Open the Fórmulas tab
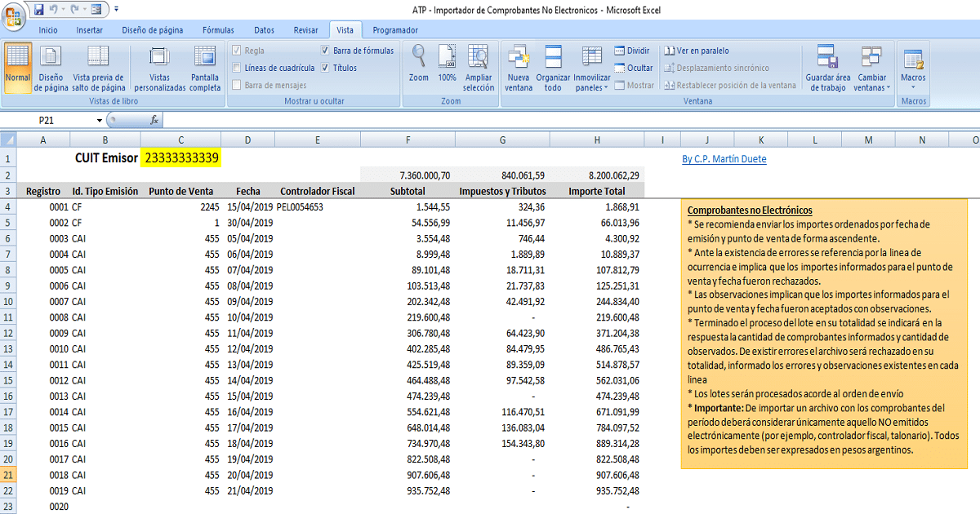Screen dimensions: 980x514 point(218,30)
